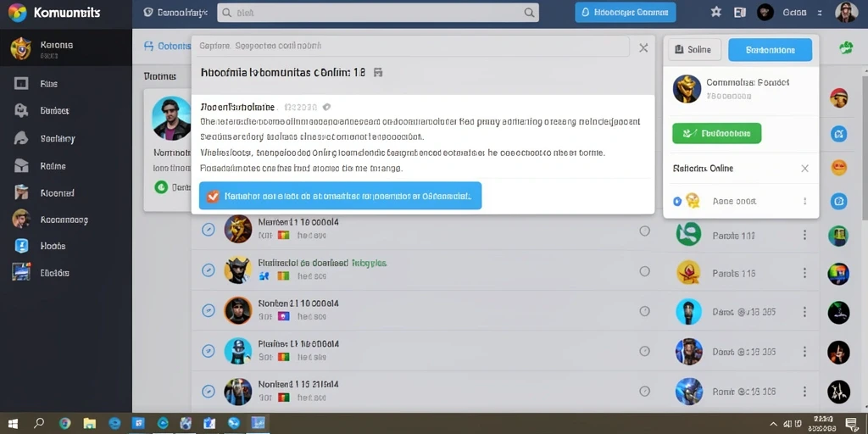Click the profile photo in the Tiromes card

point(171,118)
